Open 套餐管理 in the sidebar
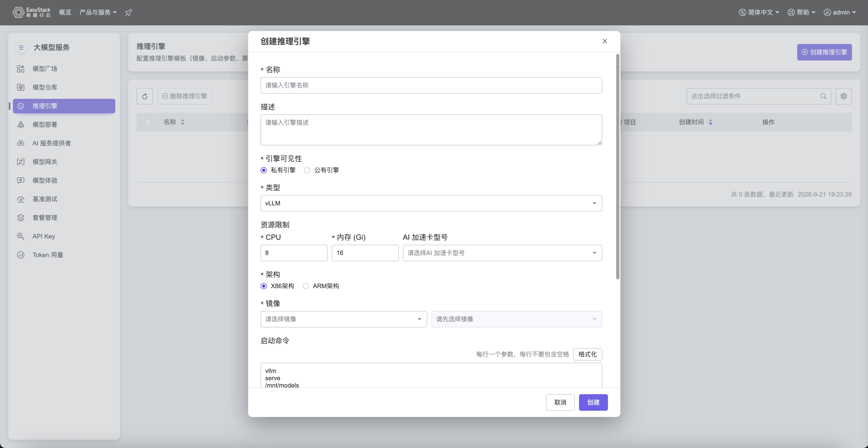868x448 pixels. (64, 218)
